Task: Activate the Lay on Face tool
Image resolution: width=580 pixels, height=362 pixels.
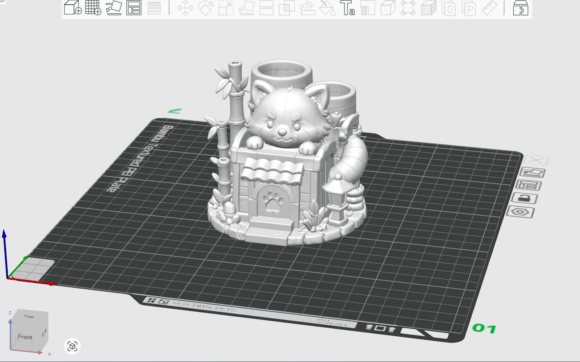Action: coord(246,7)
